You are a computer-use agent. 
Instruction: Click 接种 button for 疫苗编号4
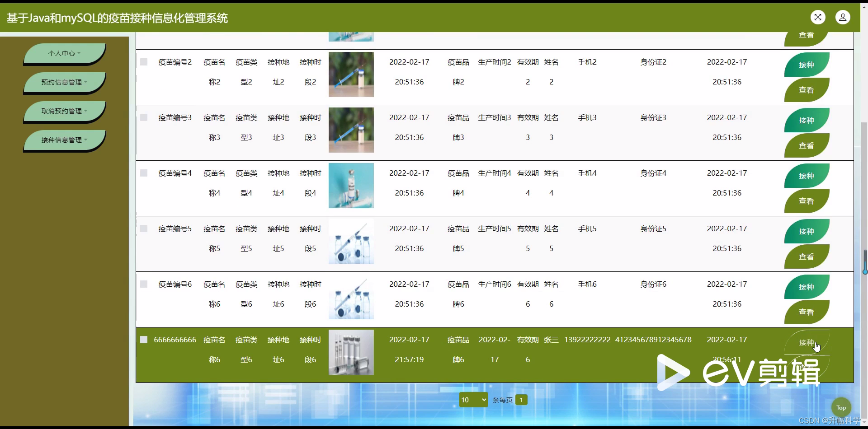coord(807,176)
